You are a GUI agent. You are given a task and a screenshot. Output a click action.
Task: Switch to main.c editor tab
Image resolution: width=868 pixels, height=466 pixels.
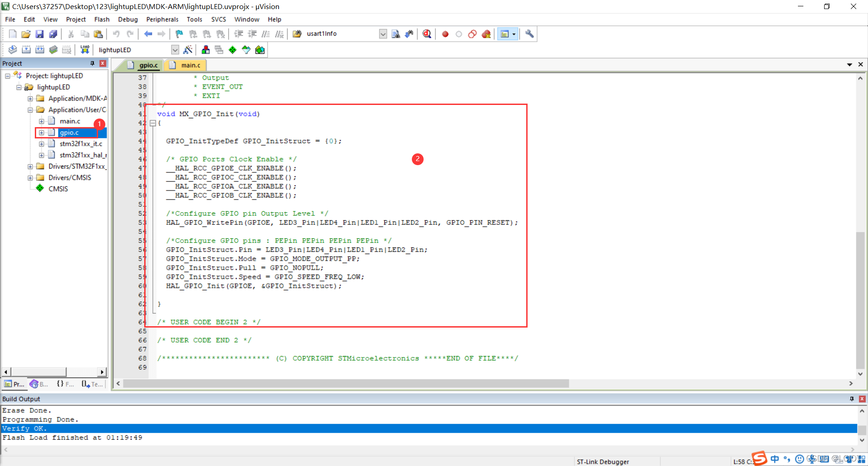(x=186, y=65)
